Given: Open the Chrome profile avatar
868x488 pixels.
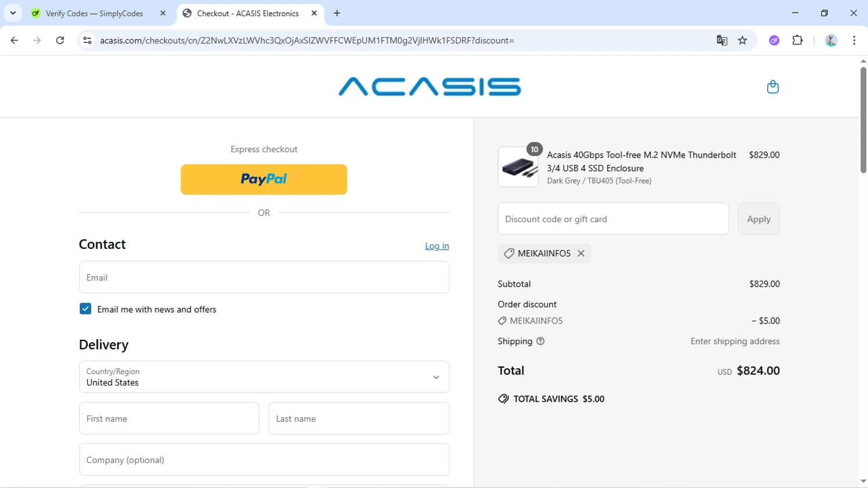Looking at the screenshot, I should [831, 41].
